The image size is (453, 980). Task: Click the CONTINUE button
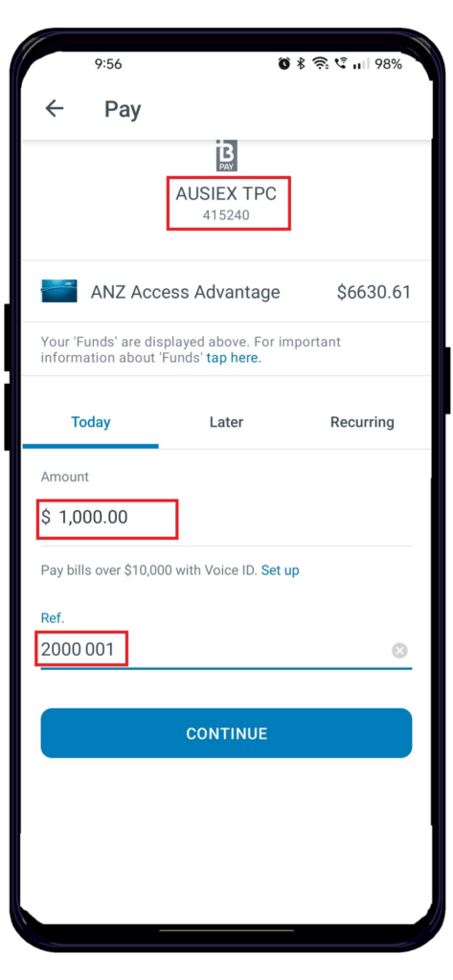tap(226, 733)
